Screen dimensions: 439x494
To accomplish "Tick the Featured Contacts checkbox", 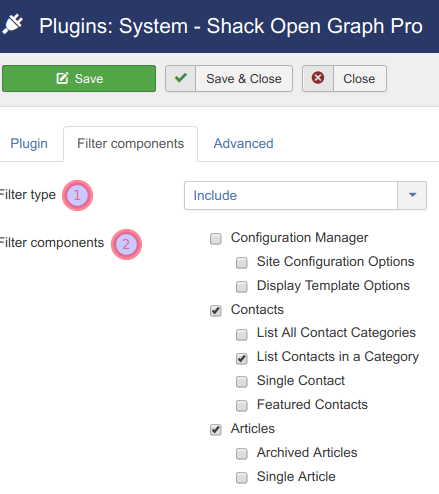I will point(242,406).
